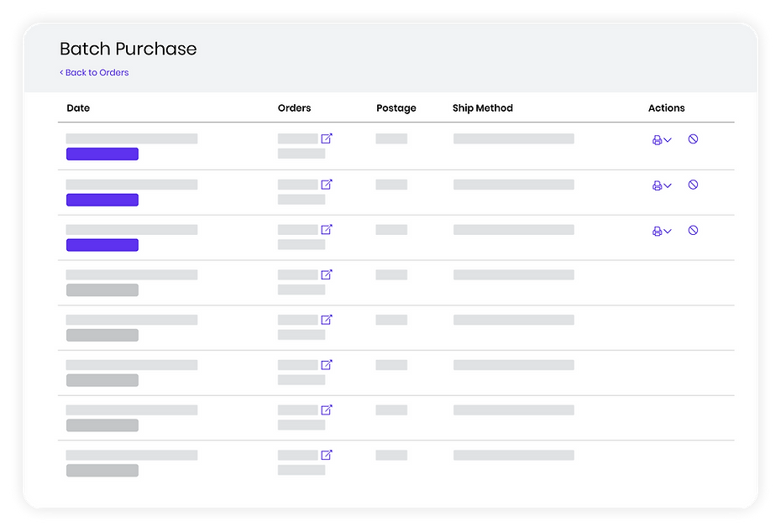The image size is (781, 532).
Task: Click the Orders column header
Action: [294, 108]
